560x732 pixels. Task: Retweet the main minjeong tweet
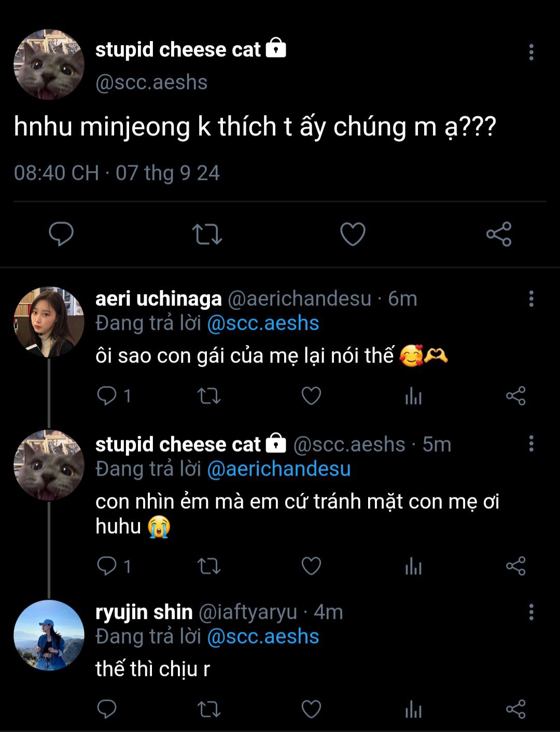[x=207, y=234]
